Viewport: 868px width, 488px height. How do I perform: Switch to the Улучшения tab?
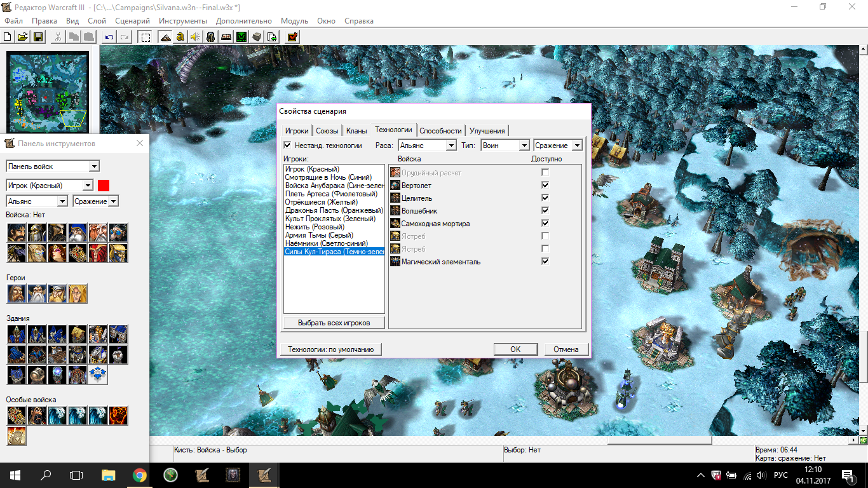click(487, 131)
